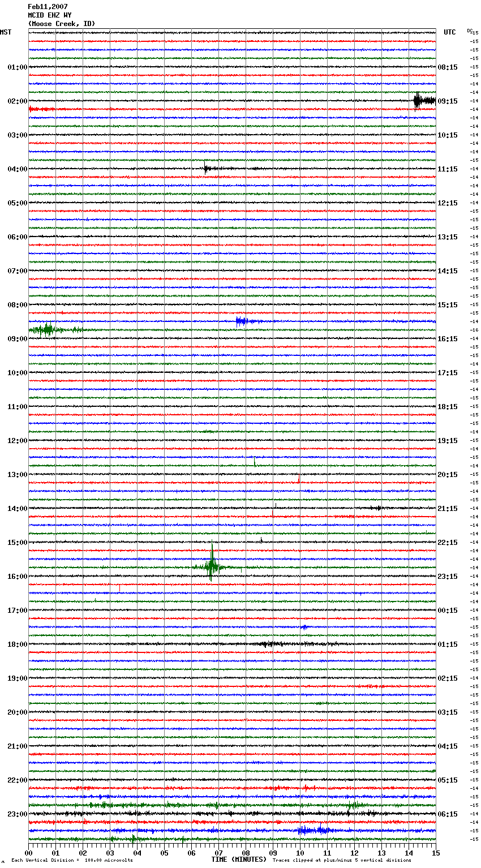Click the (Moose Creek, ID) station name

pyautogui.click(x=62, y=24)
